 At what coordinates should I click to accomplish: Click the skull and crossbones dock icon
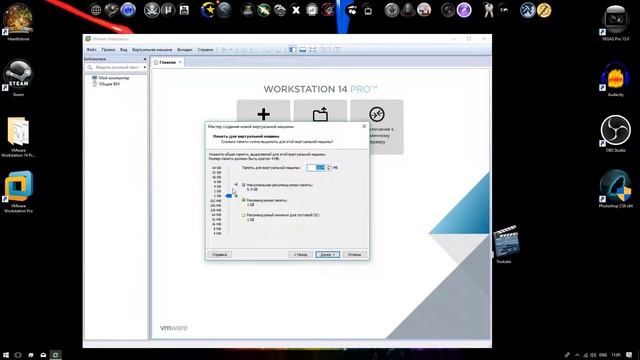[151, 10]
